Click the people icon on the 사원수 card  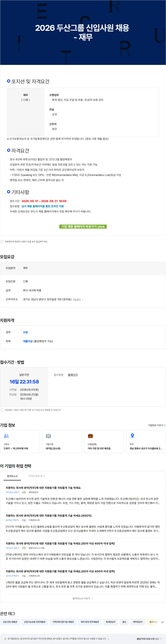(x=7, y=436)
